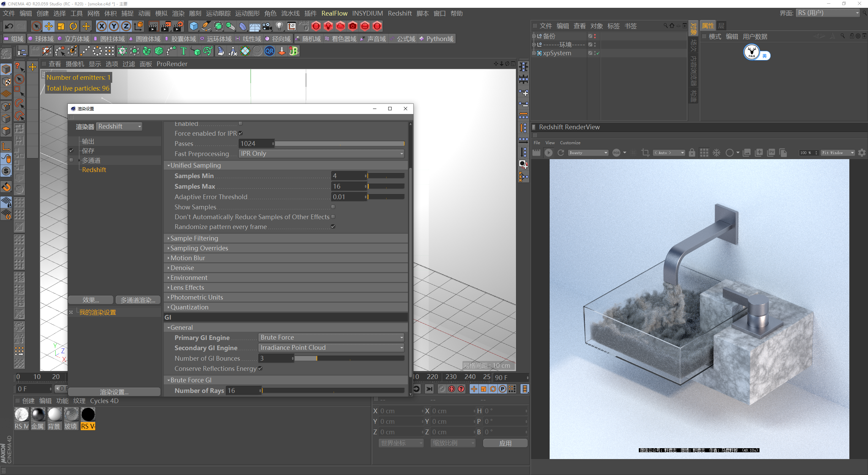Click the MoText T icon
Image resolution: width=868 pixels, height=475 pixels.
(x=183, y=51)
